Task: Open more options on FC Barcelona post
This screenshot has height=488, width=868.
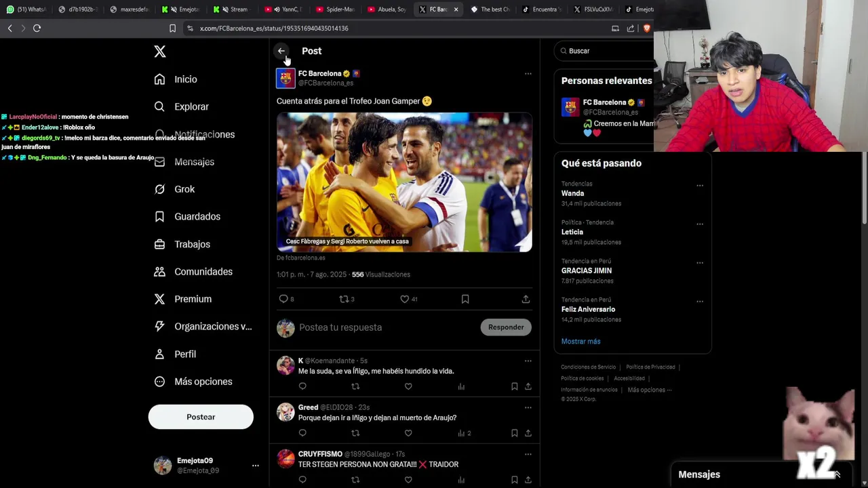Action: (x=528, y=74)
